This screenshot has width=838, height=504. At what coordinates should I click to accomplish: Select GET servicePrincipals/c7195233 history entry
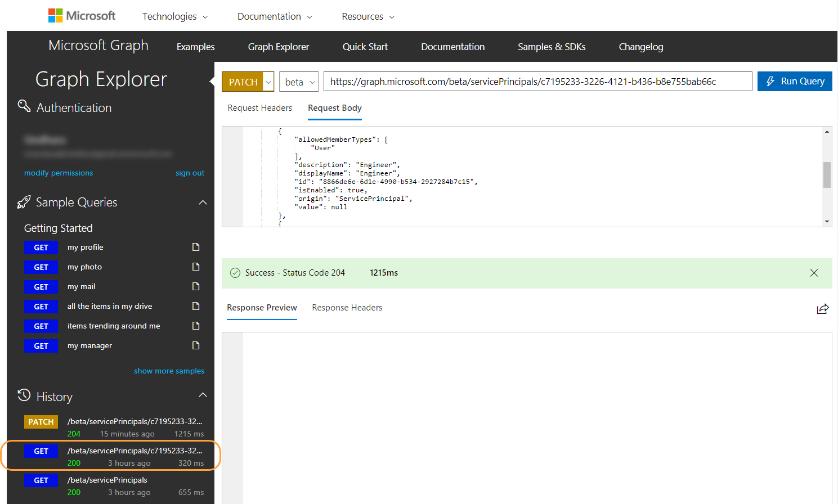(114, 457)
